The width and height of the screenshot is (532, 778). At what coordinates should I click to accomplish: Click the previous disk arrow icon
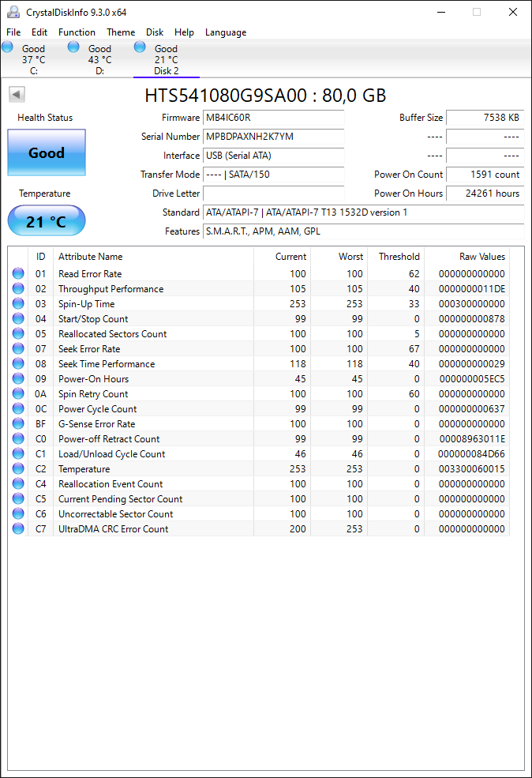17,94
